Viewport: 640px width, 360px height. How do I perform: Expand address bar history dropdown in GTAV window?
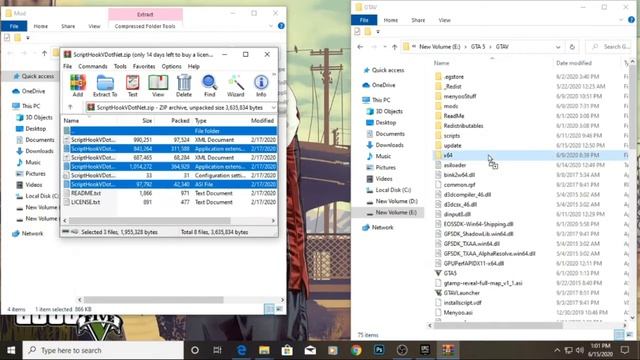click(x=558, y=47)
